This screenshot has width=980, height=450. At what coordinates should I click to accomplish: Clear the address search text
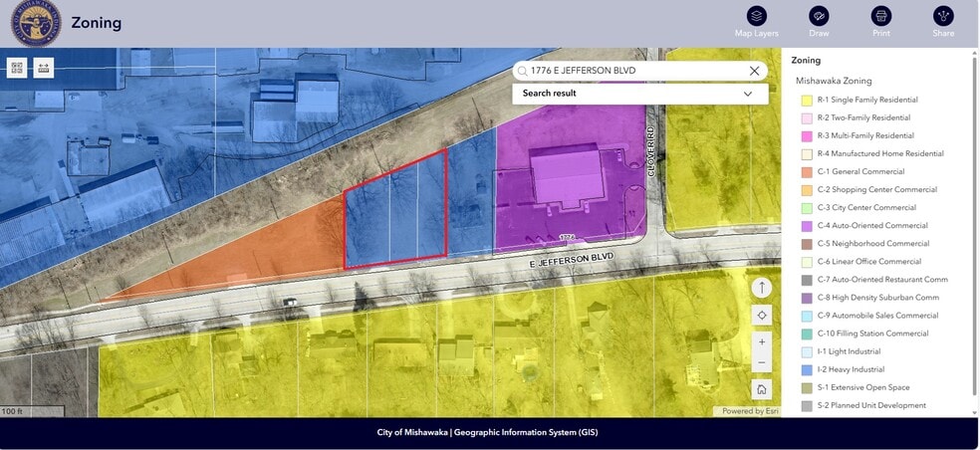[754, 71]
